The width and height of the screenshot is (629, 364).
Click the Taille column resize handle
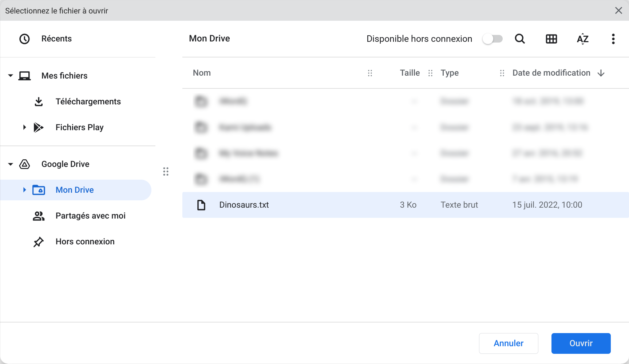click(430, 73)
